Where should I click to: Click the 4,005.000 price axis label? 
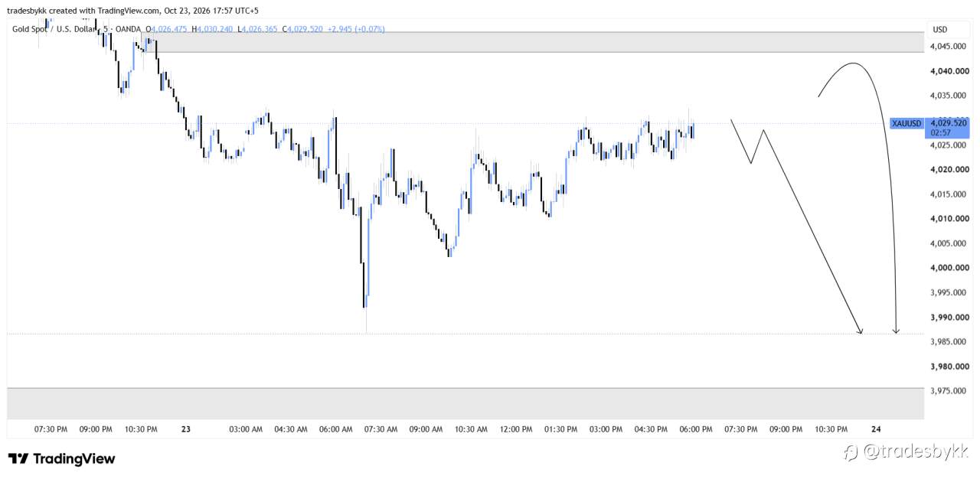pyautogui.click(x=949, y=243)
